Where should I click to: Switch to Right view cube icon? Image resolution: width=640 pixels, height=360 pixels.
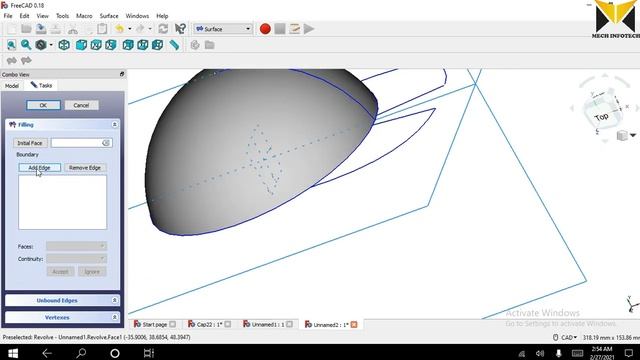[x=111, y=45]
